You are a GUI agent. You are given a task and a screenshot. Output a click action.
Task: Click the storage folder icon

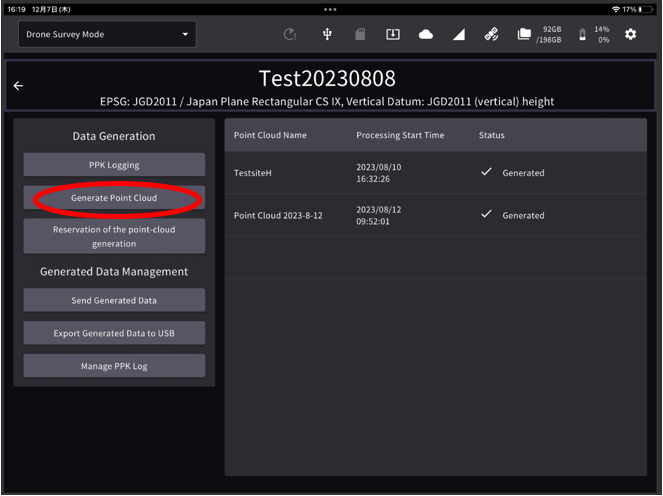524,34
